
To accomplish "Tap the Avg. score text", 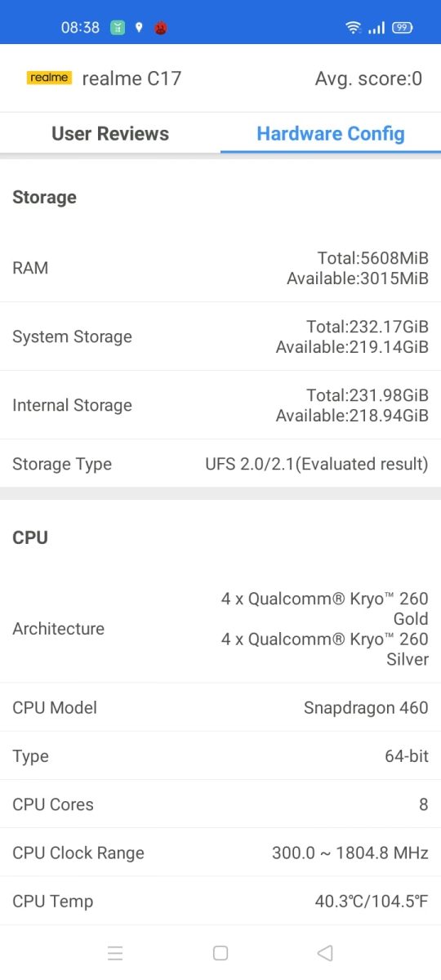I will point(369,78).
